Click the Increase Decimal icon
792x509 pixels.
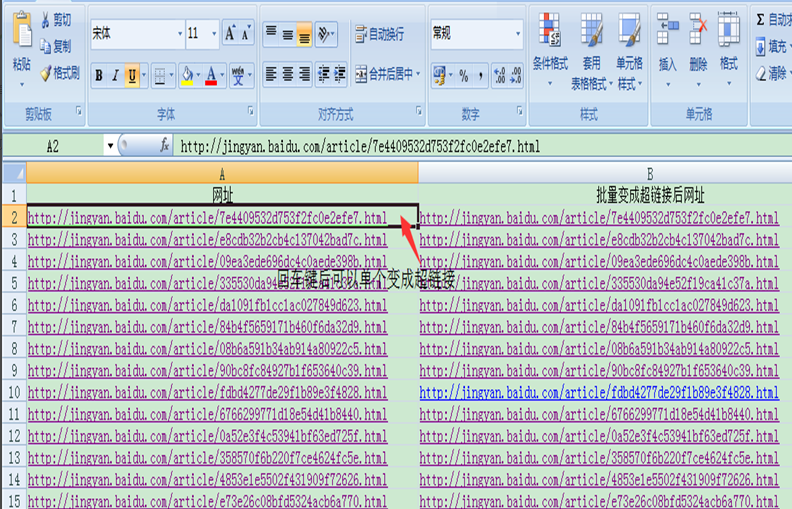[499, 76]
